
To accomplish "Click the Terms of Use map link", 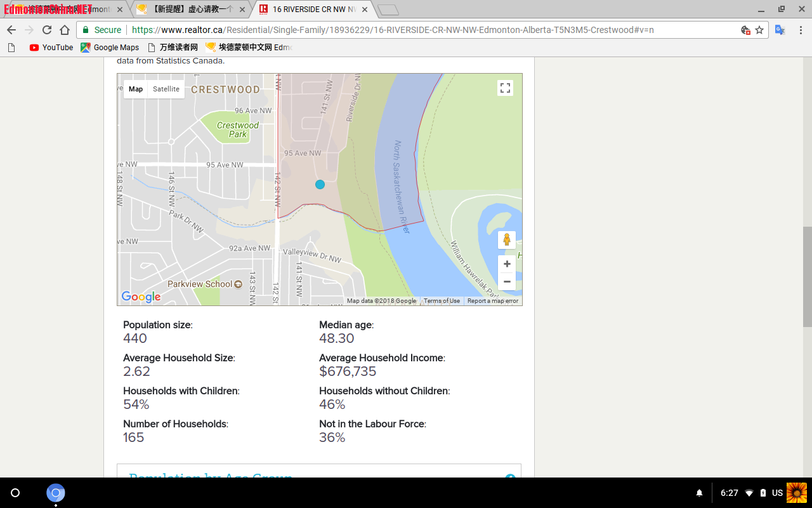I will click(442, 301).
